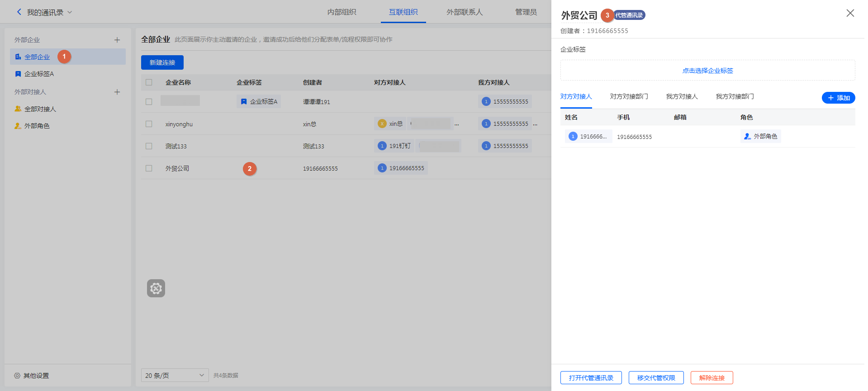Expand the 我的通讯录 dropdown chevron
Screen dimensions: 868x391
click(x=70, y=12)
